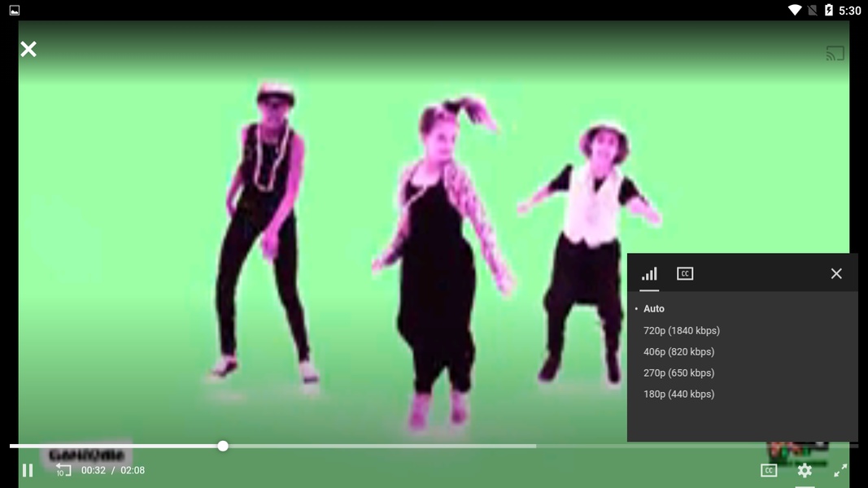Exit fullscreen mode with the arrows icon
Screen dimensions: 868x488
(x=840, y=470)
